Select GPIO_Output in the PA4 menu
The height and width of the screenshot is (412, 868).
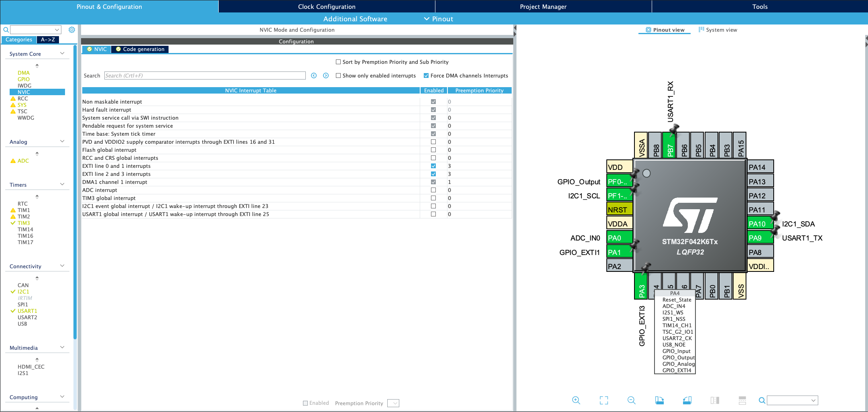pos(678,357)
